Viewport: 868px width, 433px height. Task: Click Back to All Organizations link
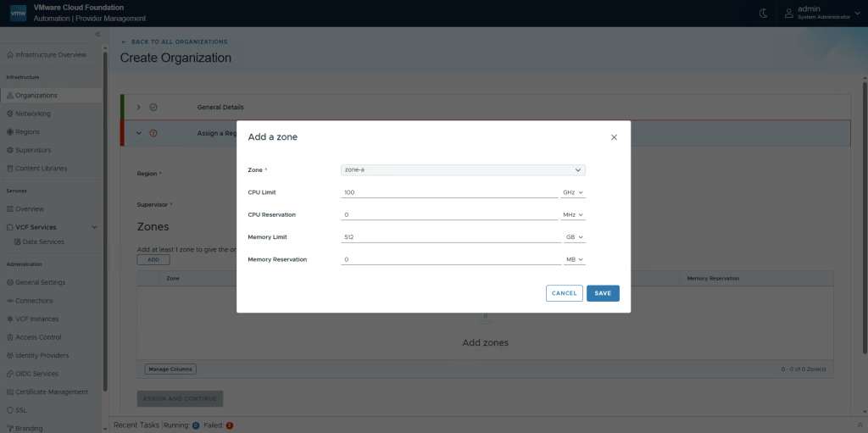pos(175,42)
